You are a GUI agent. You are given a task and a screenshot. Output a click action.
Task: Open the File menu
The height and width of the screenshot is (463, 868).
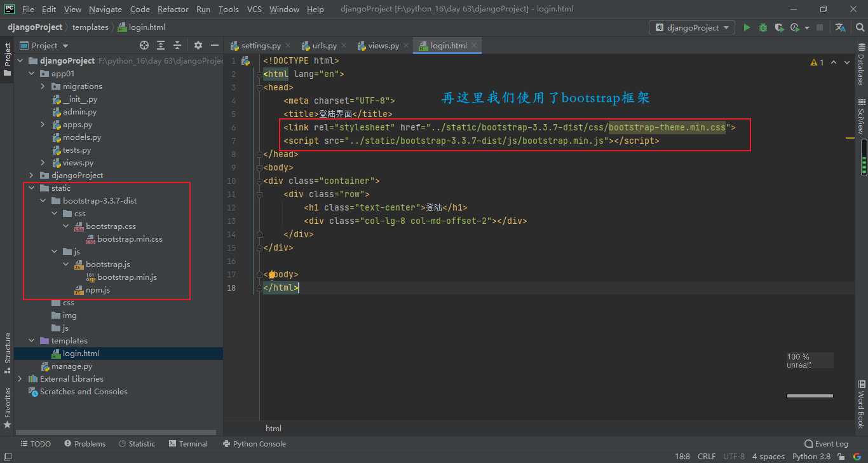click(x=28, y=9)
